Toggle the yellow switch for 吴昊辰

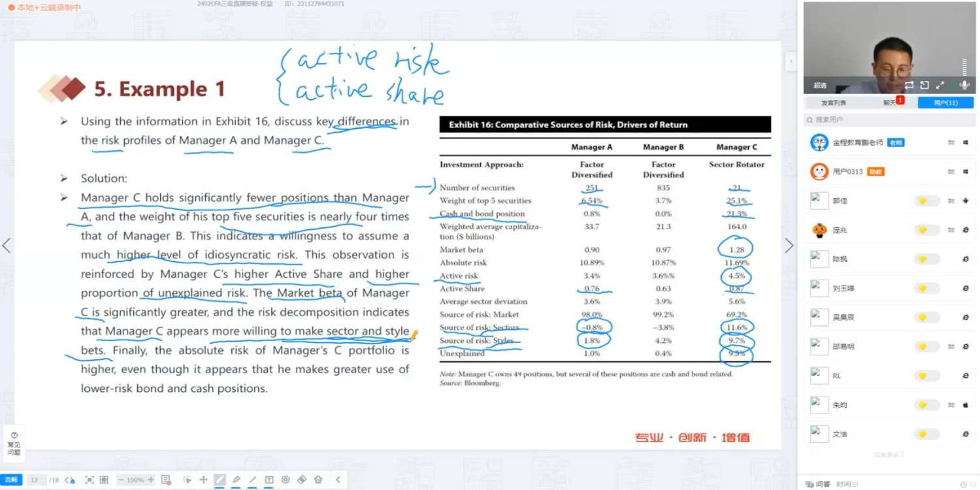point(926,318)
